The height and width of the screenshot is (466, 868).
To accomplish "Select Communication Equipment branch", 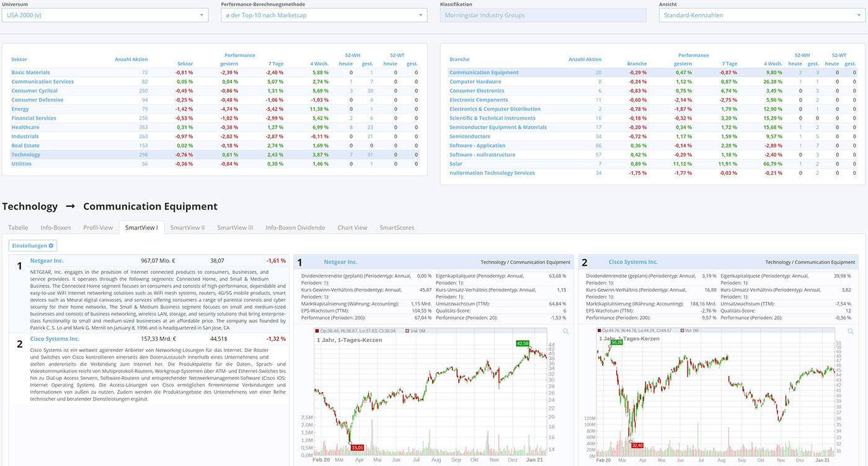I will point(484,73).
